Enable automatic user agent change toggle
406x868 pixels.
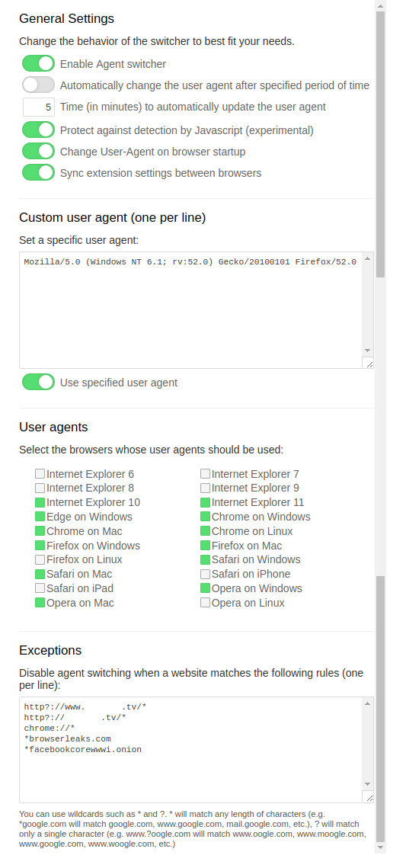pyautogui.click(x=38, y=85)
